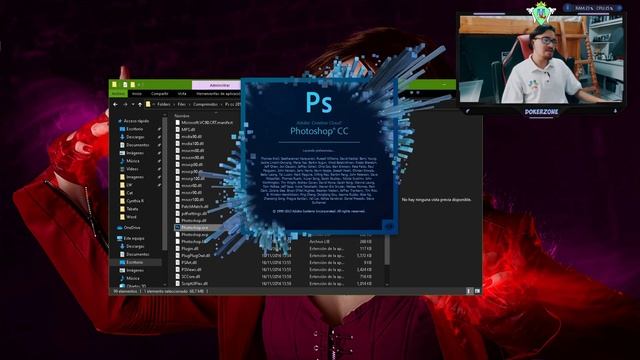
Task: Open the Inicio ribbon tab
Action: 137,93
